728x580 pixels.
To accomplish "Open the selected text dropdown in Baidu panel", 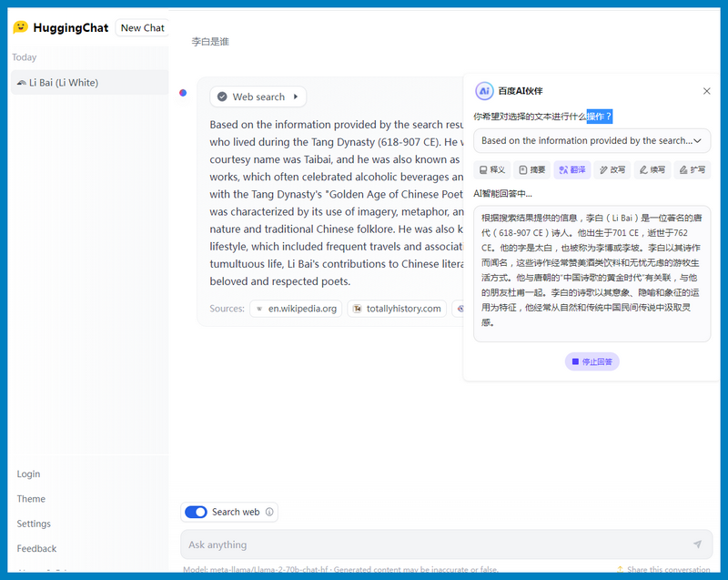I will 592,141.
